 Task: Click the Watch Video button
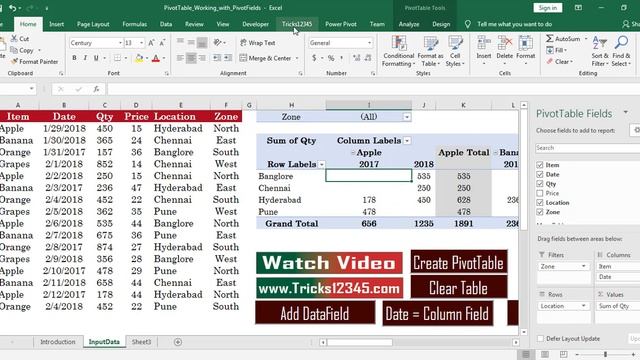pyautogui.click(x=329, y=263)
